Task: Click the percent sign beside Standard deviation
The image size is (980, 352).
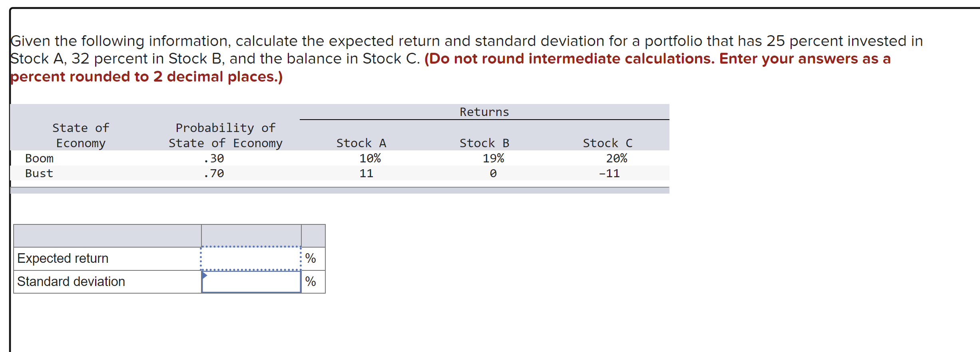Action: coord(311,282)
